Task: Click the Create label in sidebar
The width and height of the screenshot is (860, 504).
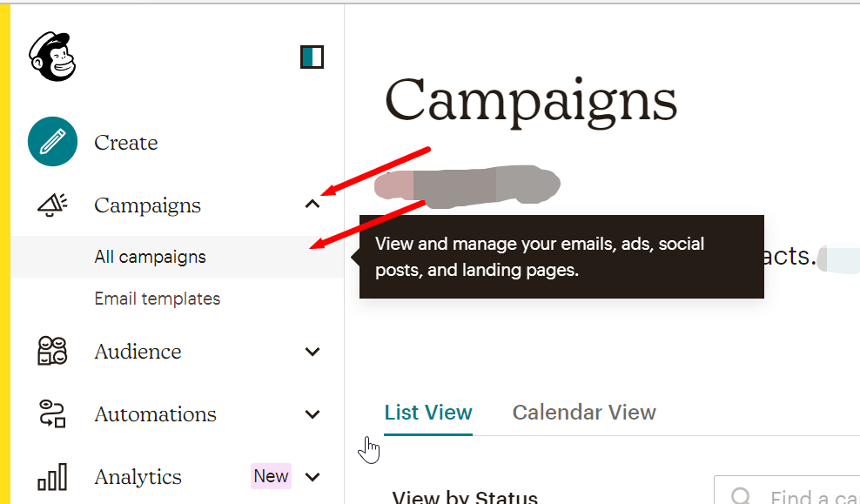Action: pos(126,143)
